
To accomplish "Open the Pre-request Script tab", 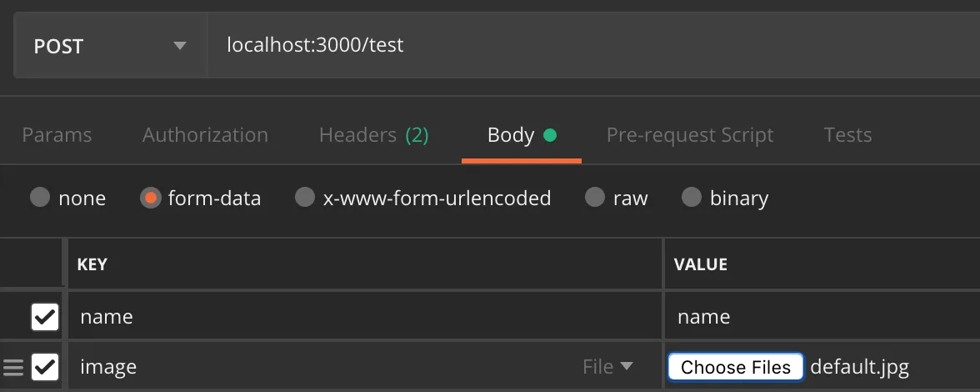I will click(690, 135).
